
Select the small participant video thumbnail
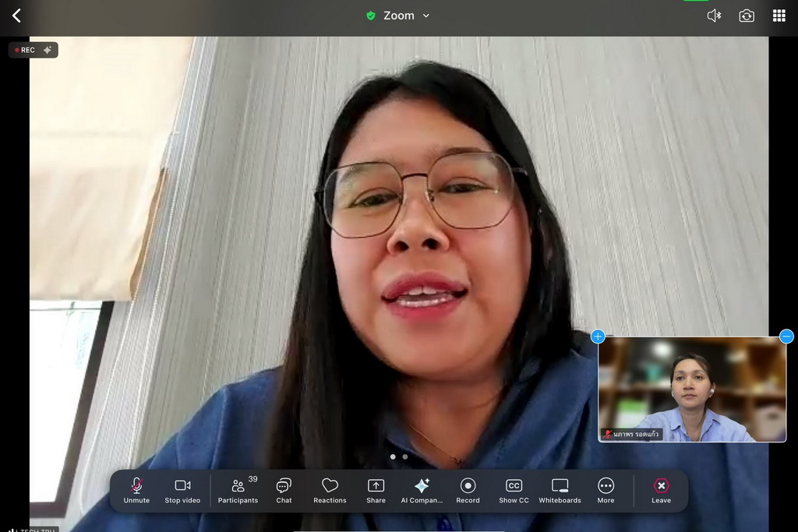[692, 389]
